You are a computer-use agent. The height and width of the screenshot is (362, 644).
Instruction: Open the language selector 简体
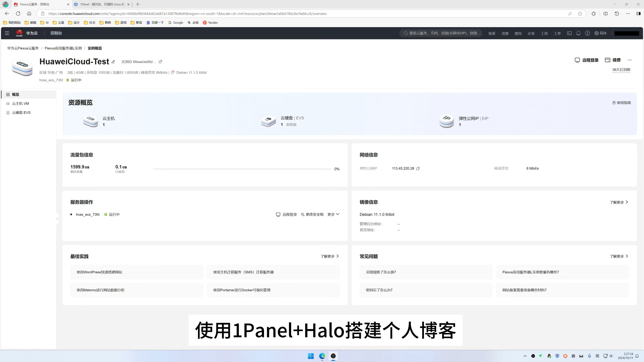[x=601, y=33]
